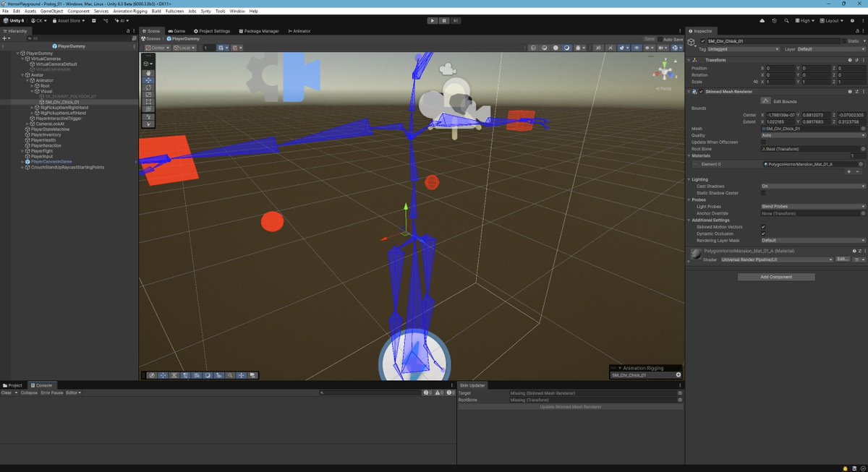Enable the Static Shadow Caster checkbox
This screenshot has width=868, height=472.
tap(763, 193)
